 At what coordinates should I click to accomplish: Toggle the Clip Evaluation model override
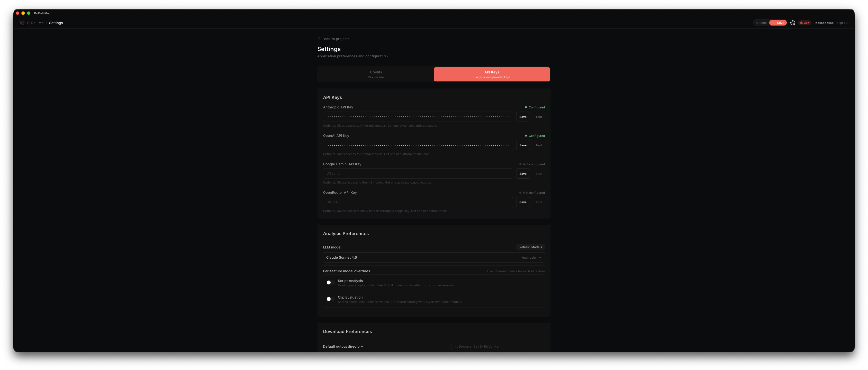[331, 299]
